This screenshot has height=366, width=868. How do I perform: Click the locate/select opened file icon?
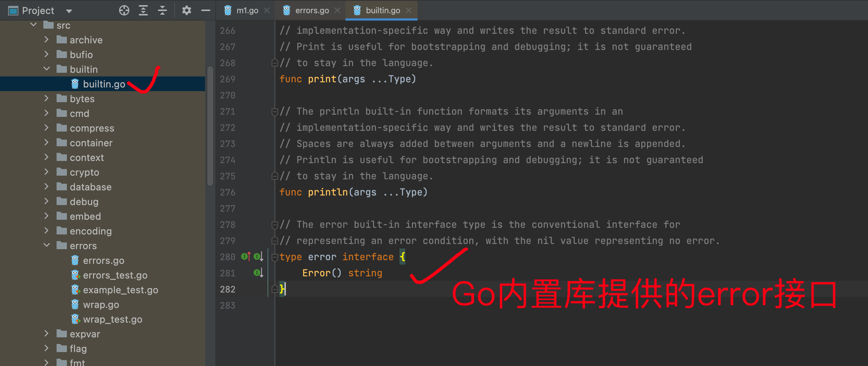(x=124, y=10)
